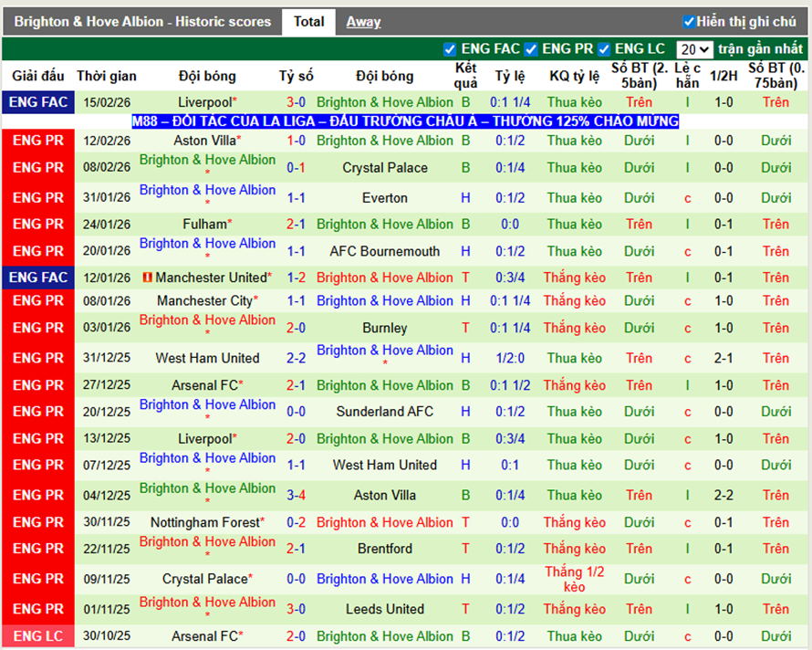Click the Brighton & Hove Albion Historic scores title
The height and width of the screenshot is (650, 812).
[x=142, y=22]
